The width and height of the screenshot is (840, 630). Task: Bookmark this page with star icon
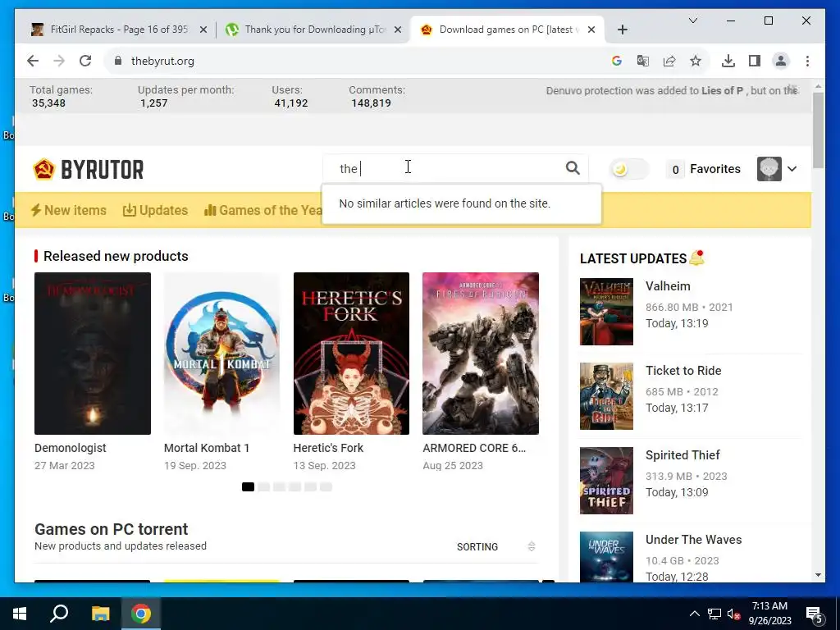pos(696,61)
